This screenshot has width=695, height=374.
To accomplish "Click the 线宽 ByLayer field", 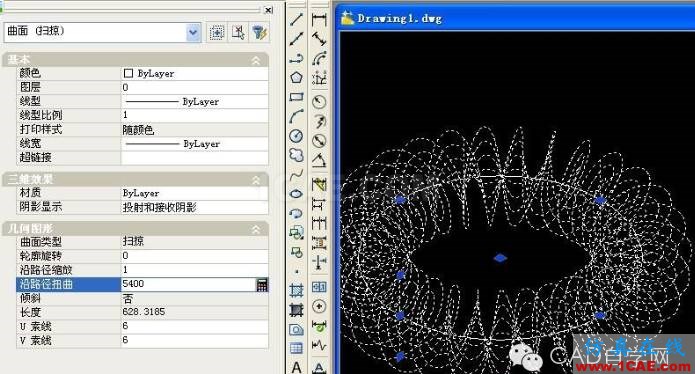I will (194, 144).
